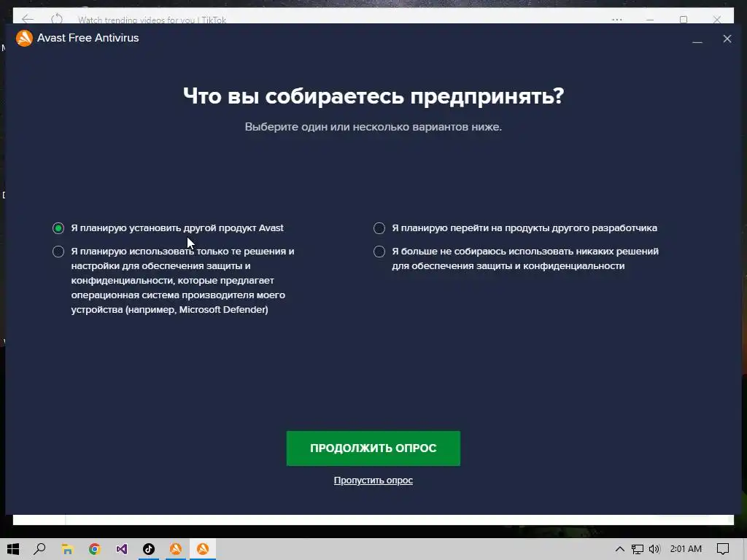
Task: Select 'больше не собираюсь использовать' option
Action: click(x=379, y=252)
